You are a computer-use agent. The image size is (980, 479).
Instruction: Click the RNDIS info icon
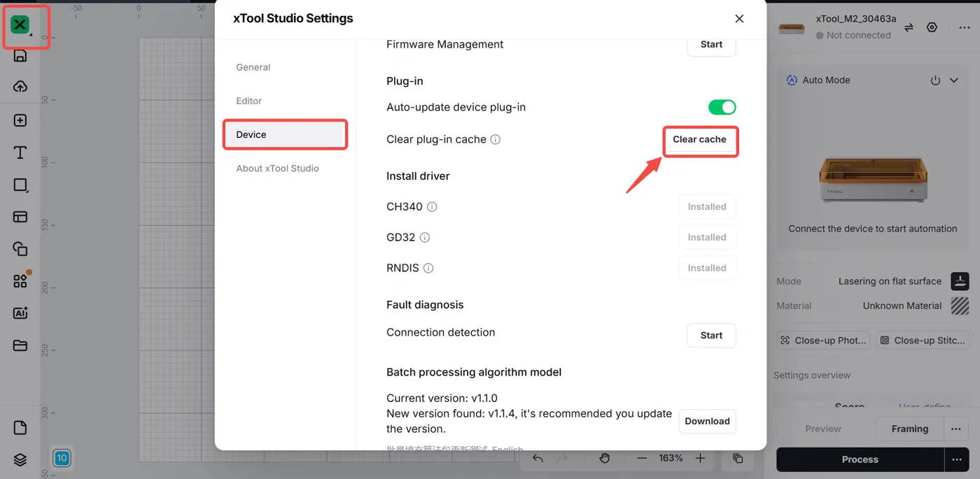pyautogui.click(x=428, y=268)
